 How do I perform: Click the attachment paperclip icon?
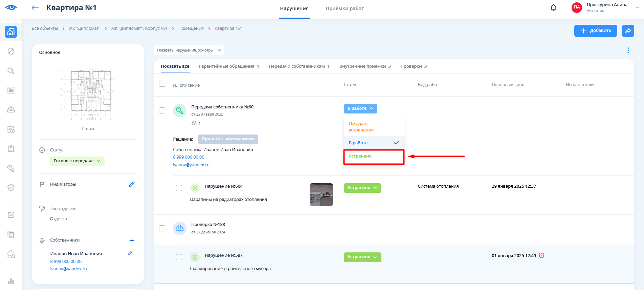[194, 123]
